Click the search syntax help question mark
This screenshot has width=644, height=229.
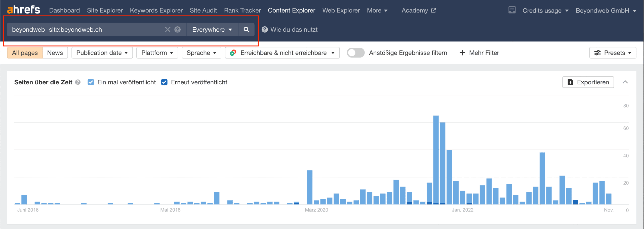[178, 30]
